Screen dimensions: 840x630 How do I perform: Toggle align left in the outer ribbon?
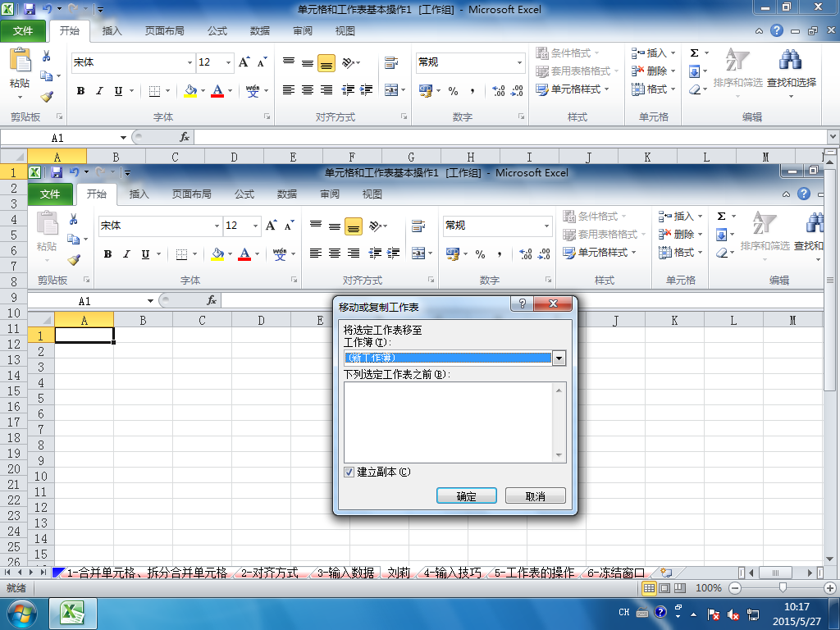click(x=288, y=90)
